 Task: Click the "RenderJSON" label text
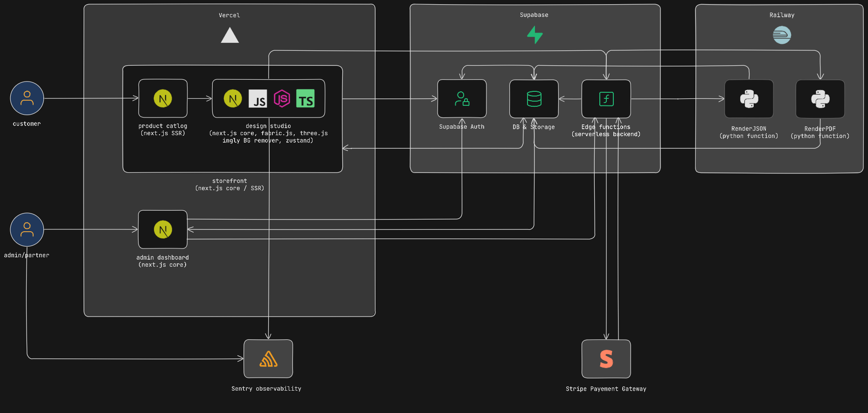(x=749, y=129)
